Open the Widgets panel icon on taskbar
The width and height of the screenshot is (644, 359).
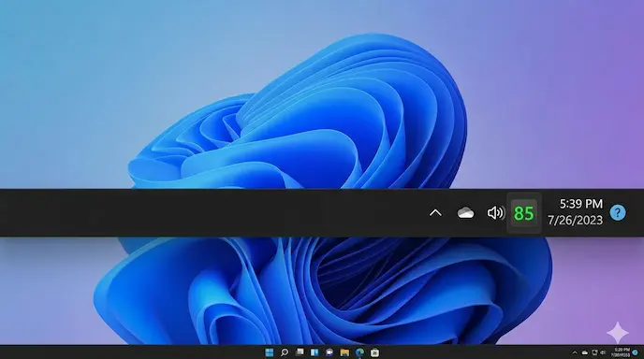tap(315, 352)
